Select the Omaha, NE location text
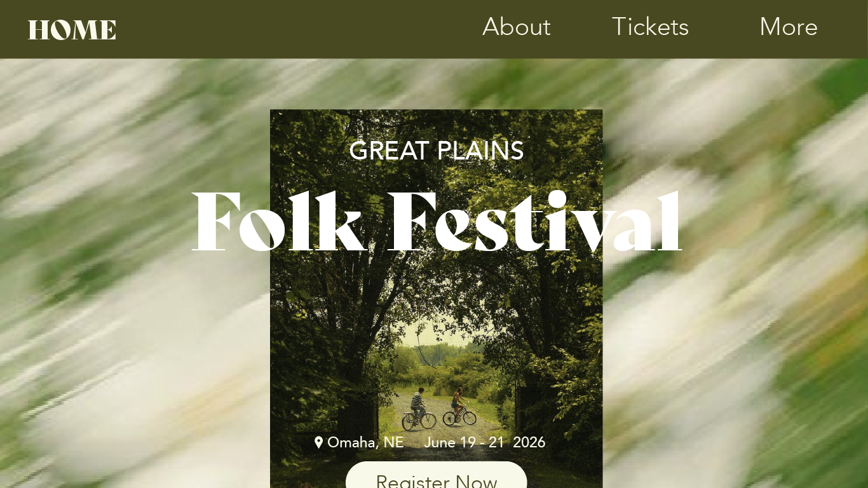 365,442
